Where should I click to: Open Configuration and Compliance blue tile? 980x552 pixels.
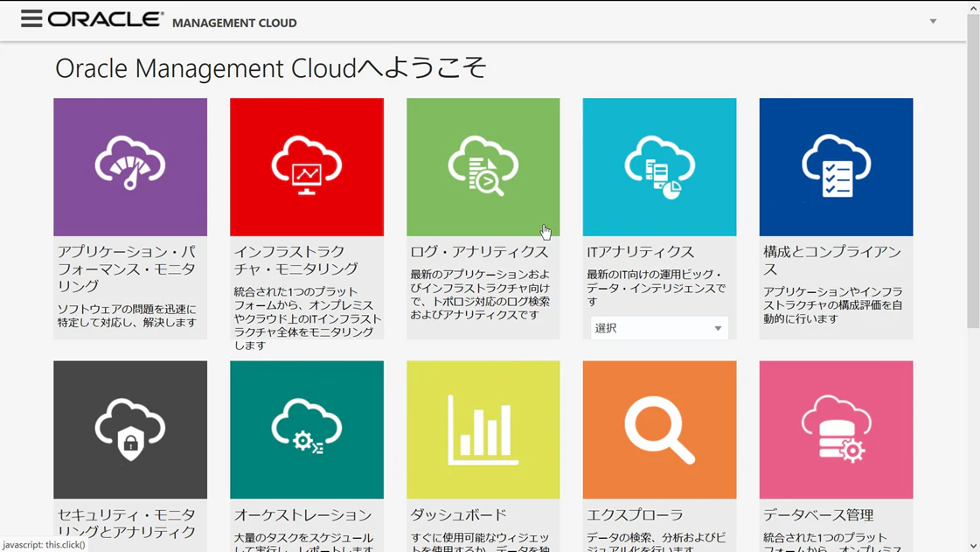coord(837,167)
